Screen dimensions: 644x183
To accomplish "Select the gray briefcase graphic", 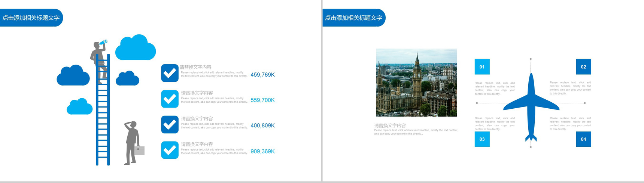I will 139,150.
